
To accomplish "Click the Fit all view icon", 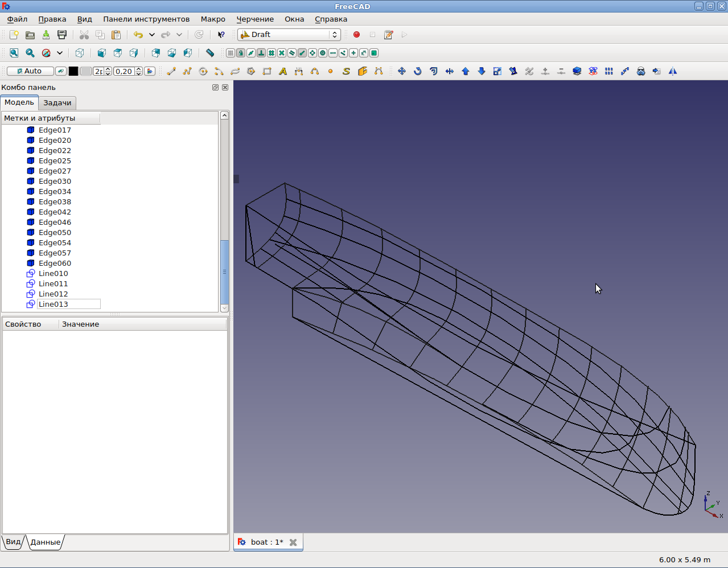I will tap(14, 53).
